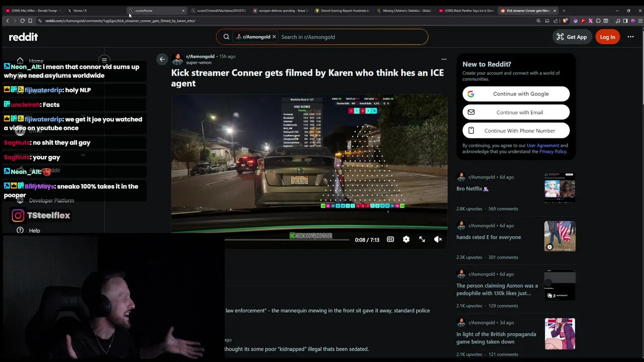The image size is (644, 362).
Task: Open 'In light of the British propaganda' post
Action: (496, 338)
